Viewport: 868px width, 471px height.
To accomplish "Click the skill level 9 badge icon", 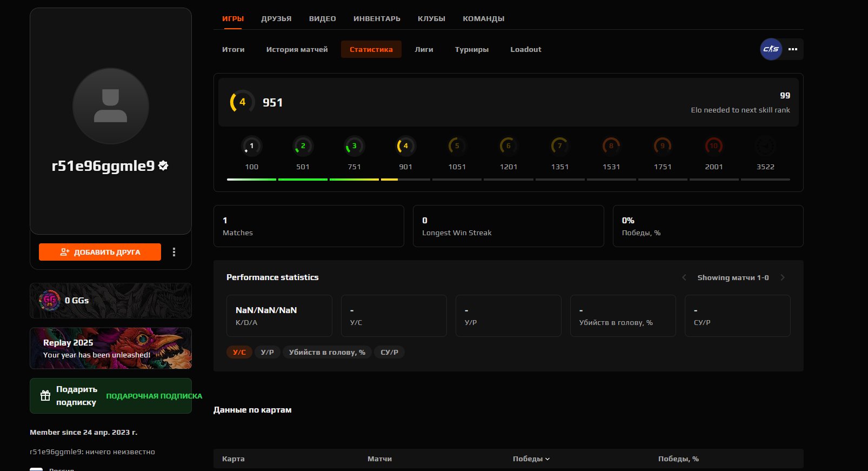I will pyautogui.click(x=663, y=146).
